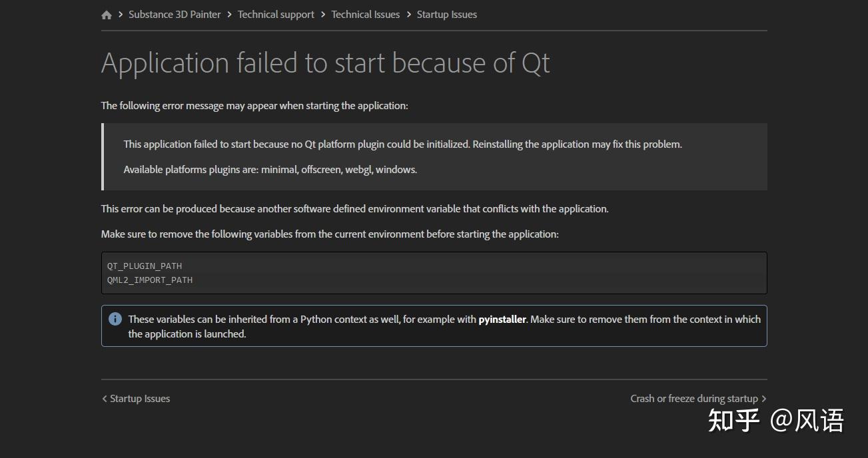Select the QT_PLUGIN_PATH code block
The image size is (868, 458).
145,266
